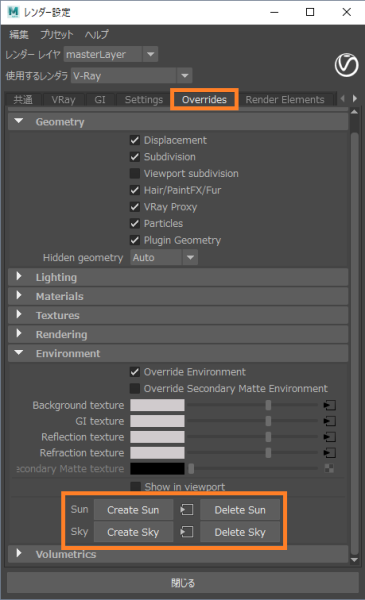Click Reflection texture slider handle
The image size is (365, 600).
click(x=268, y=437)
